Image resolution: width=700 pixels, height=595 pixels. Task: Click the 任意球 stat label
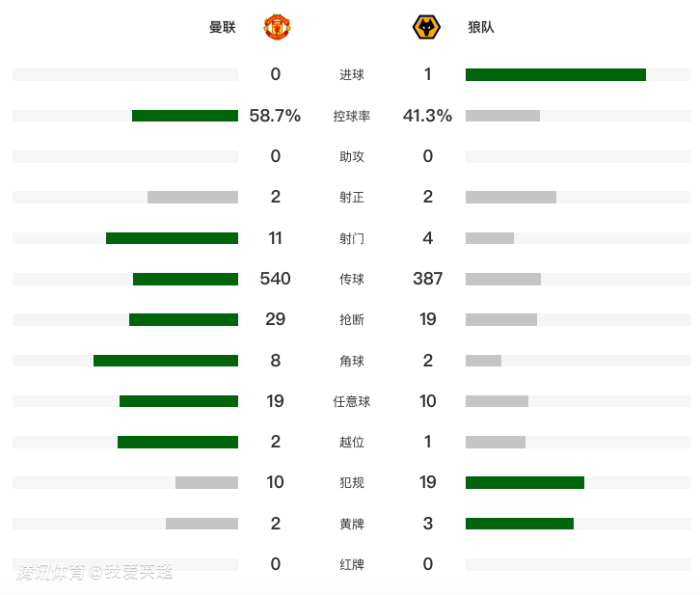pos(352,401)
